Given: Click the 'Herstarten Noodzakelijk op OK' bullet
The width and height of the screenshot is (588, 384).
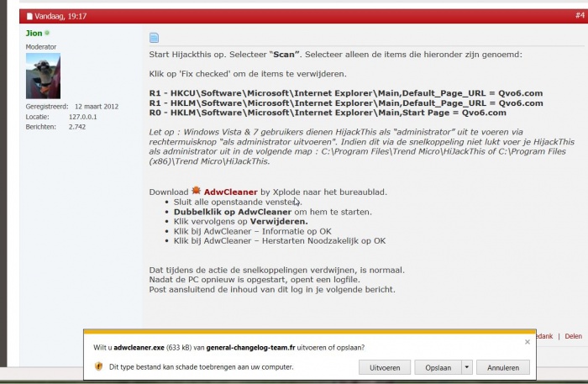Looking at the screenshot, I should pos(280,241).
